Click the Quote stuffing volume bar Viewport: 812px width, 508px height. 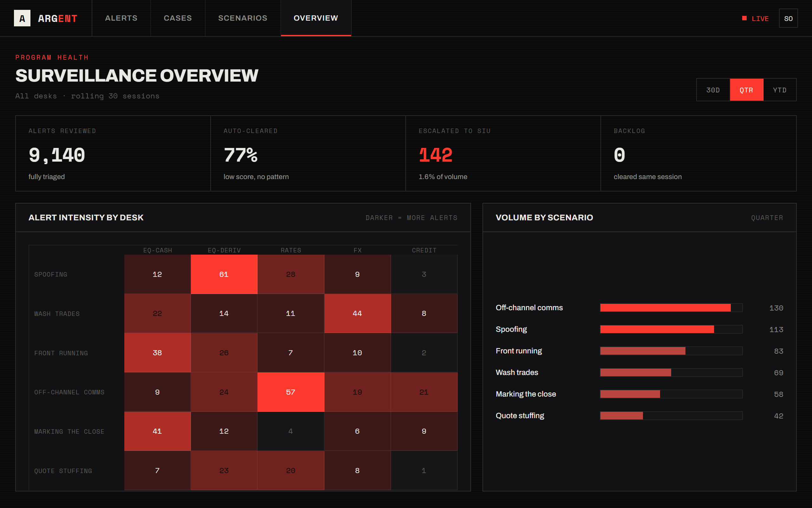(x=671, y=416)
